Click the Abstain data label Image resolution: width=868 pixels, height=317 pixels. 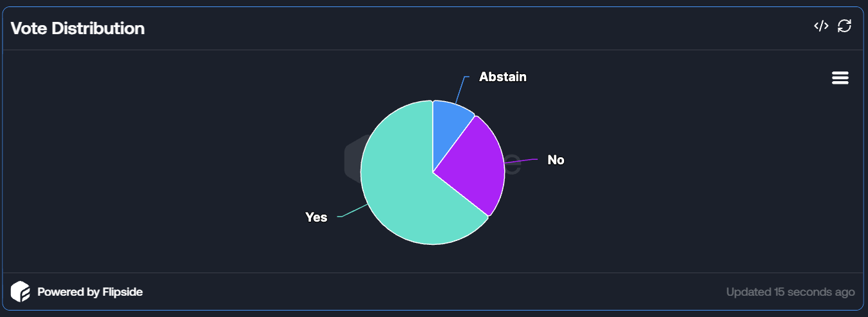(502, 77)
